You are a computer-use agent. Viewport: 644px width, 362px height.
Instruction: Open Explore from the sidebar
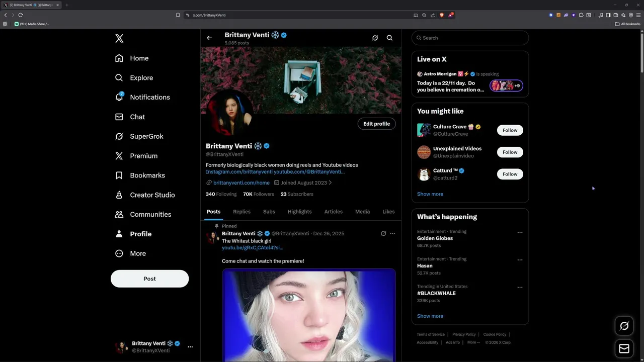point(134,78)
